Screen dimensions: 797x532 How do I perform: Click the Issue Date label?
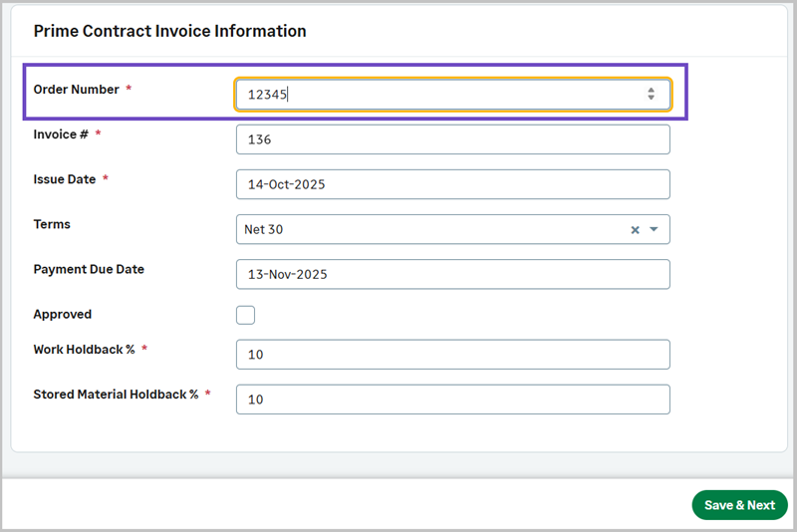(x=65, y=180)
